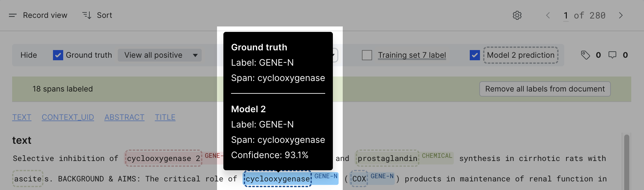Screen dimensions: 644x190
Task: Click the Record view menu icon
Action: click(x=12, y=15)
